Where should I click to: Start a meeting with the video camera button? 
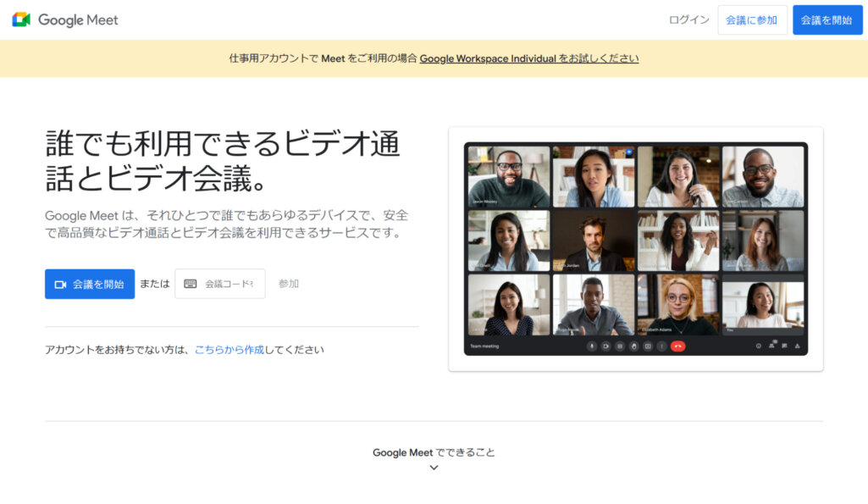pyautogui.click(x=90, y=285)
